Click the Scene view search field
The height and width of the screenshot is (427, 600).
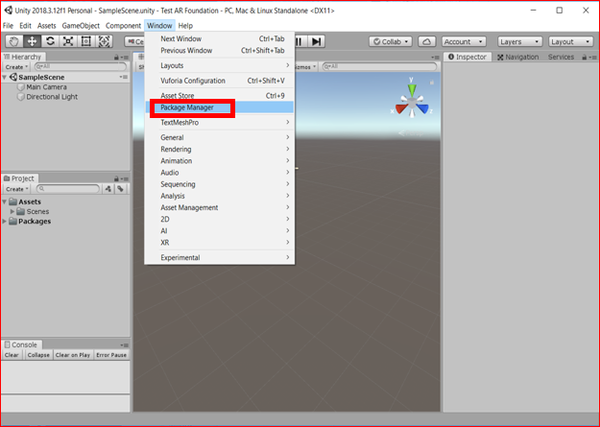point(379,67)
